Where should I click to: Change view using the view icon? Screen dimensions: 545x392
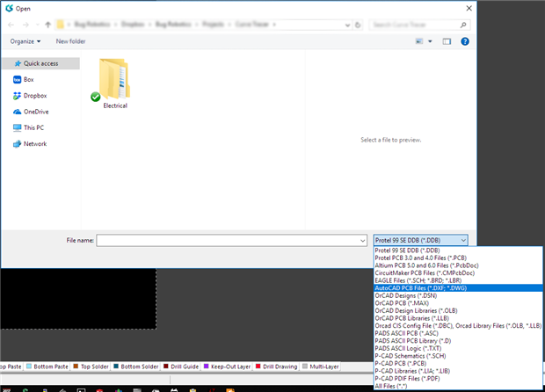coord(419,41)
